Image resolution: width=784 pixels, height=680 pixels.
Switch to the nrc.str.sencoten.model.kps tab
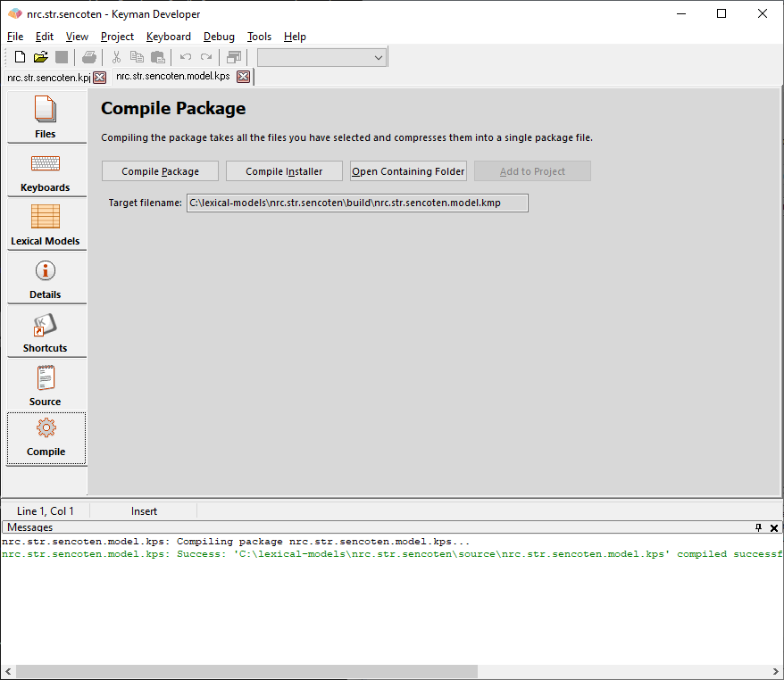click(x=173, y=76)
